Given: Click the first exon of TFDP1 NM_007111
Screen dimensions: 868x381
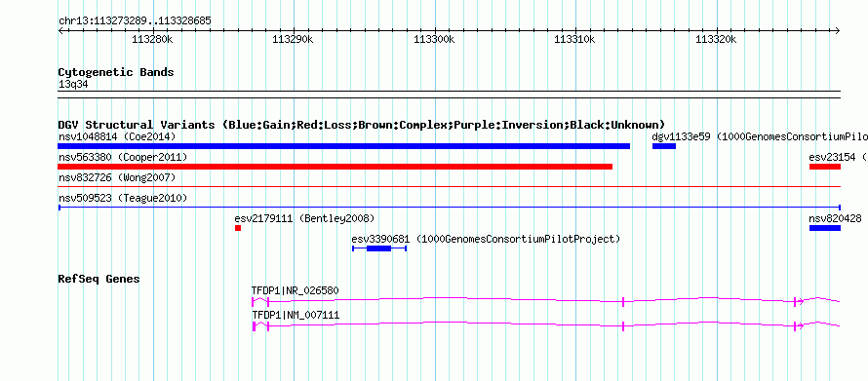Looking at the screenshot, I should pyautogui.click(x=255, y=326).
